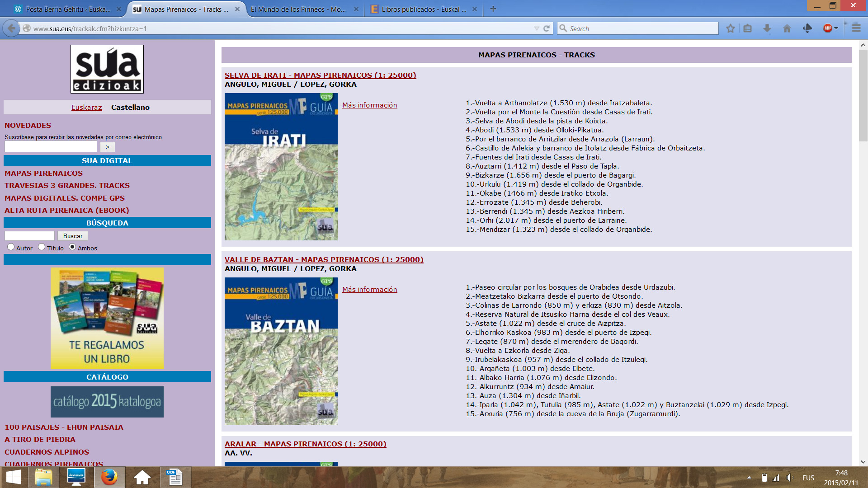Open Selva de Irati Más información link
Screen dimensions: 868x488
point(369,105)
